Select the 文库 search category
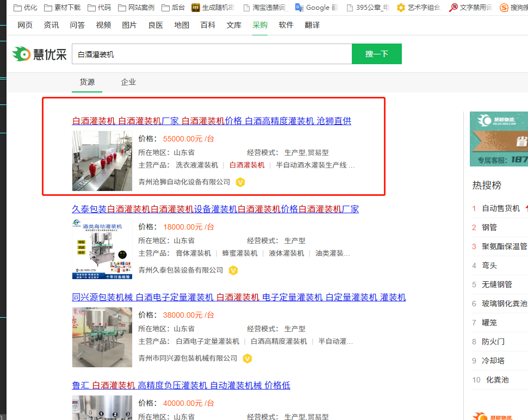 (x=234, y=25)
